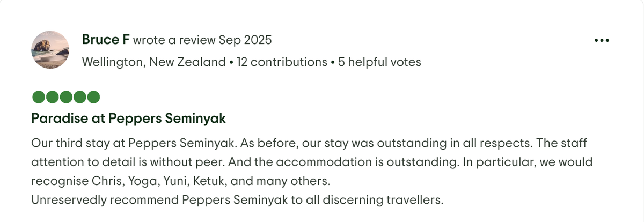Image resolution: width=644 pixels, height=222 pixels.
Task: Open Bruce F's profile picture
Action: click(x=50, y=50)
